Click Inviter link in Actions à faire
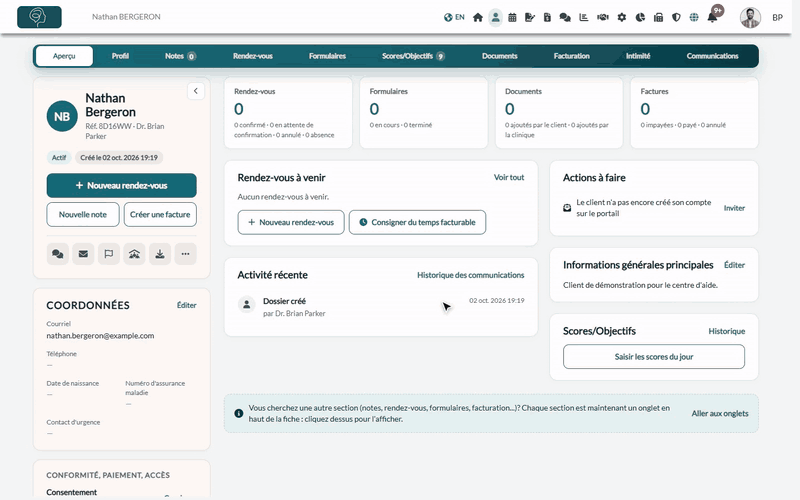 pos(734,208)
